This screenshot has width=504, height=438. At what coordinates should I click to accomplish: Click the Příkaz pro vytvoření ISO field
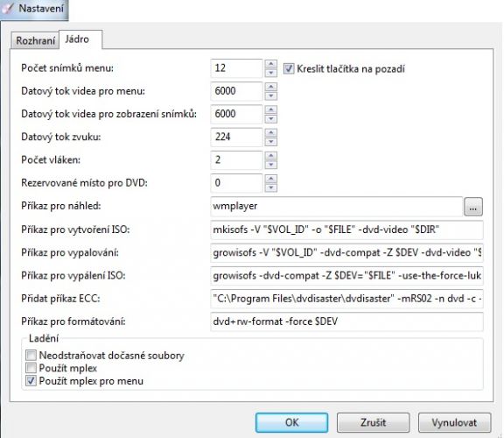pyautogui.click(x=346, y=230)
